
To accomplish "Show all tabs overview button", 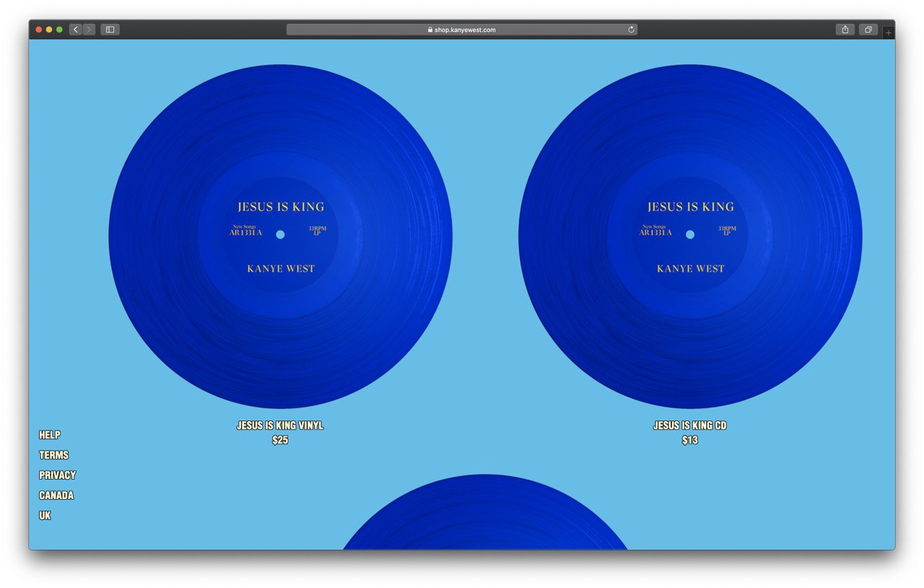I will coord(868,30).
